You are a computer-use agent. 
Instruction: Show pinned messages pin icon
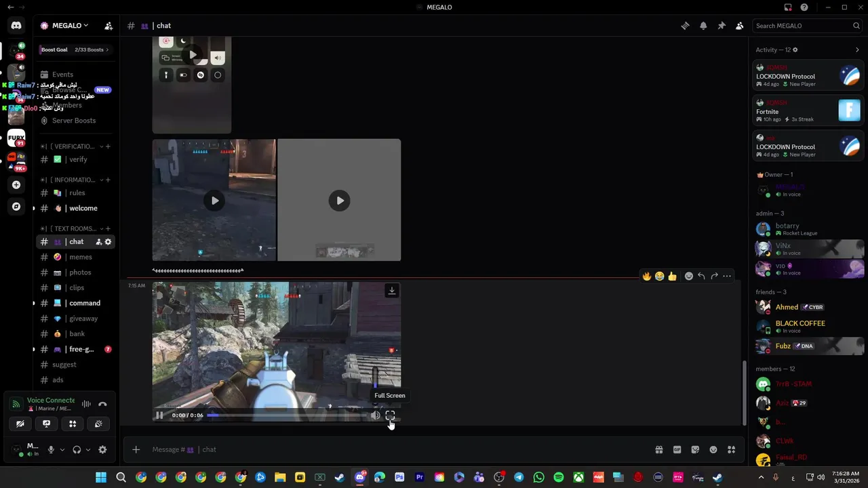coord(722,26)
